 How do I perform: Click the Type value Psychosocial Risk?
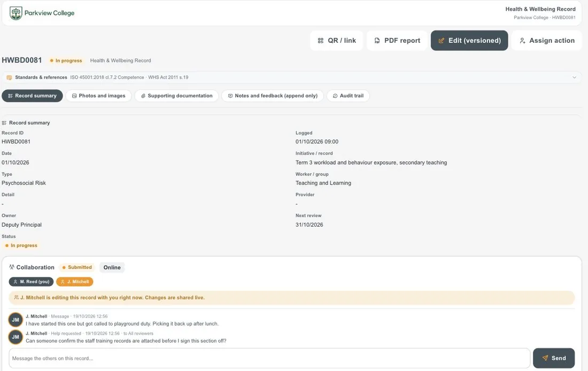(x=24, y=183)
